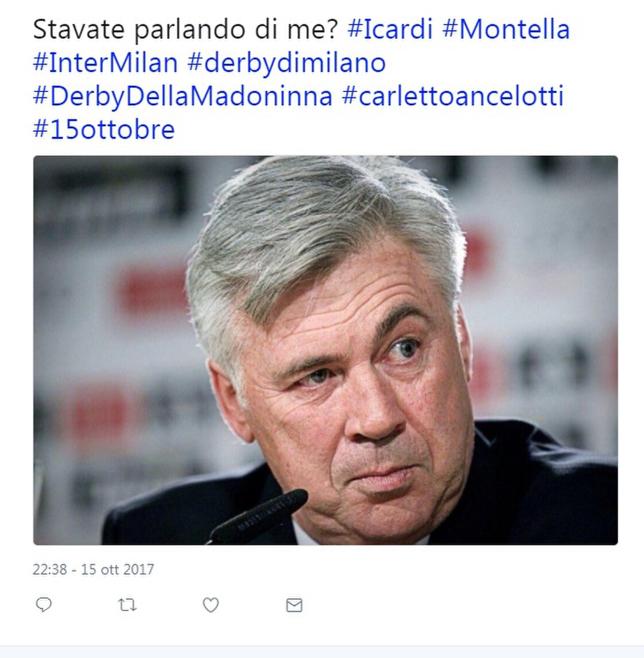The height and width of the screenshot is (658, 644).
Task: Follow the #InterMilan hashtag link
Action: click(x=105, y=63)
